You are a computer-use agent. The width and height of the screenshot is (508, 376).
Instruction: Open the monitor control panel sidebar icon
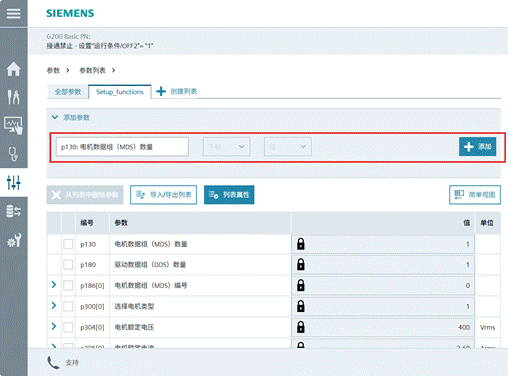point(14,125)
